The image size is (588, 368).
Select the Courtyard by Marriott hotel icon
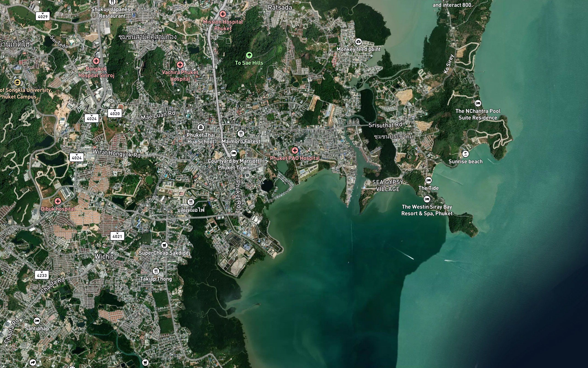pos(234,153)
